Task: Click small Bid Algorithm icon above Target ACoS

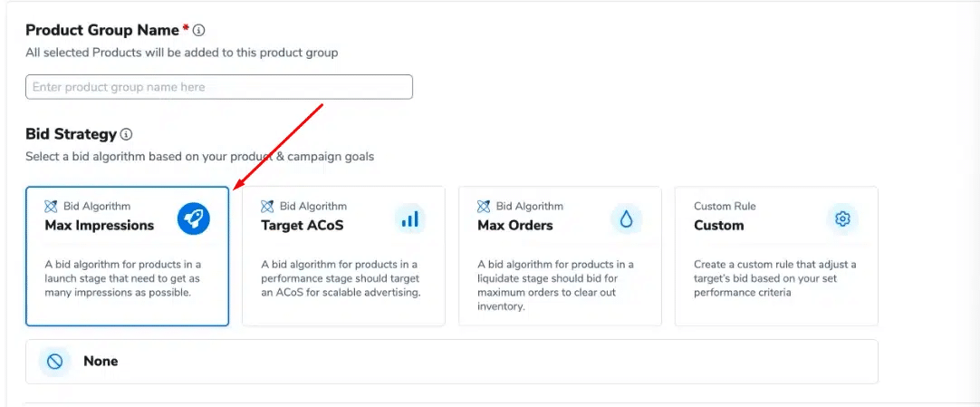Action: point(267,207)
